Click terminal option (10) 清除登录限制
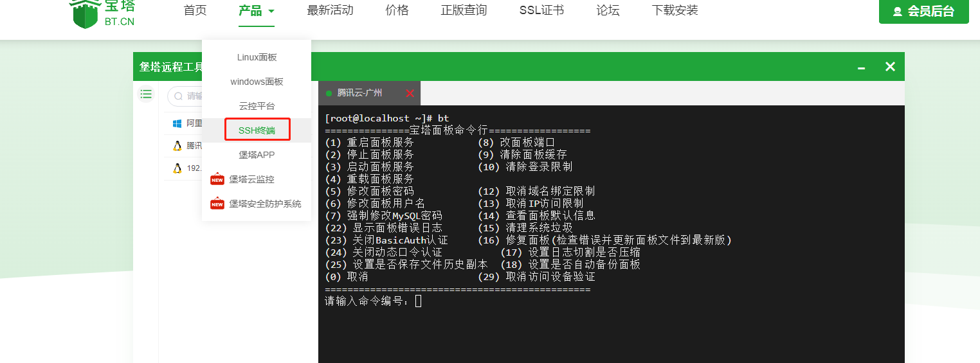The width and height of the screenshot is (980, 363). click(x=525, y=167)
